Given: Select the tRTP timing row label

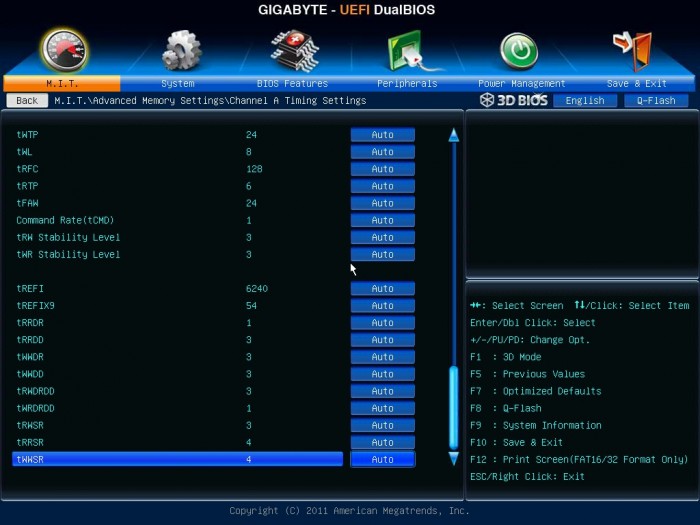Looking at the screenshot, I should tap(27, 186).
